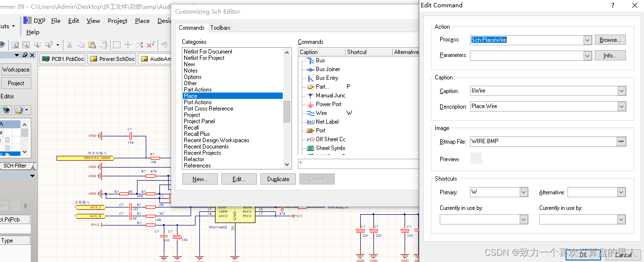Image resolution: width=644 pixels, height=262 pixels.
Task: Click the Move selection cross-arrow icon
Action: coord(128,45)
